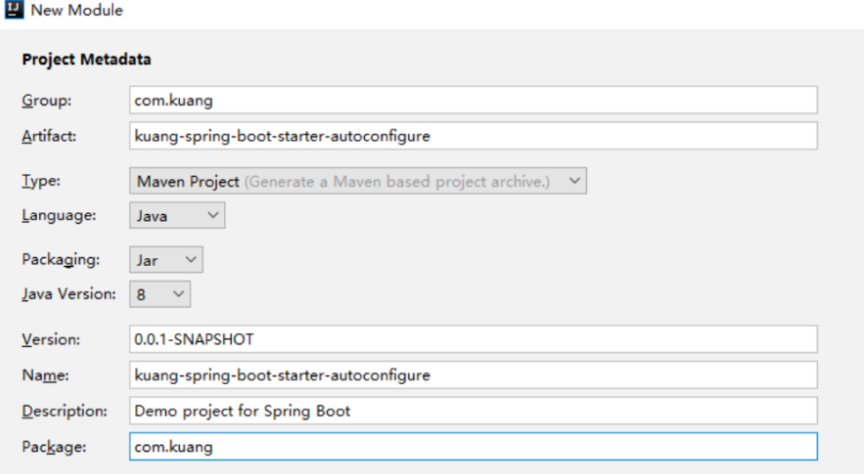Click the Project Metadata heading
This screenshot has width=864, height=474.
(86, 59)
